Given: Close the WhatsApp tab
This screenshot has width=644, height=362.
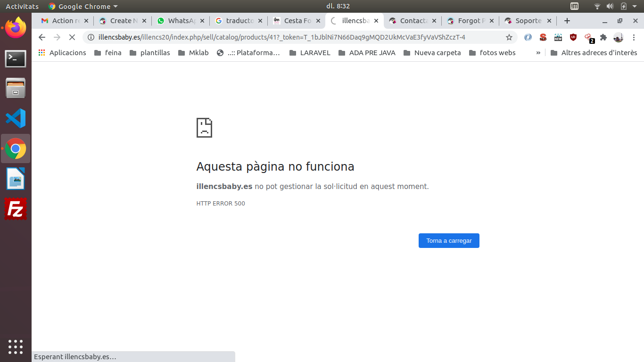Looking at the screenshot, I should tap(202, 21).
